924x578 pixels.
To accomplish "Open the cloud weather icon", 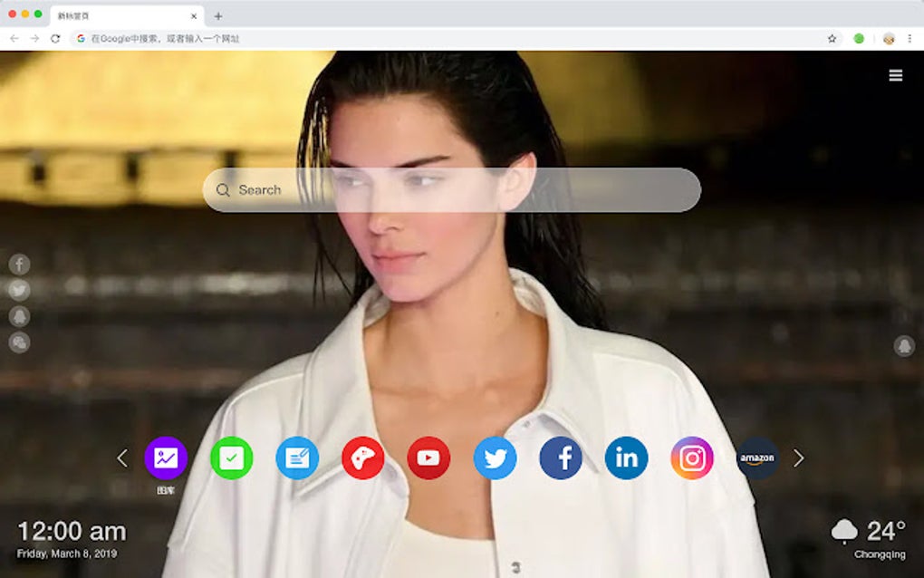I will pos(844,531).
